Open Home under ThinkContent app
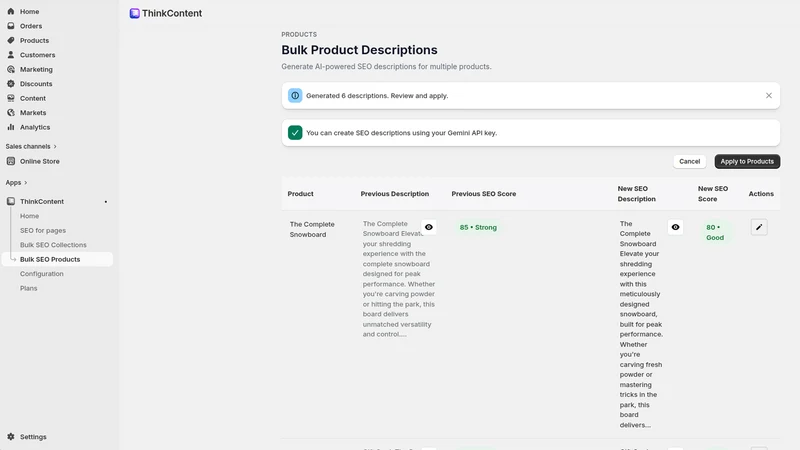800x450 pixels. 30,216
